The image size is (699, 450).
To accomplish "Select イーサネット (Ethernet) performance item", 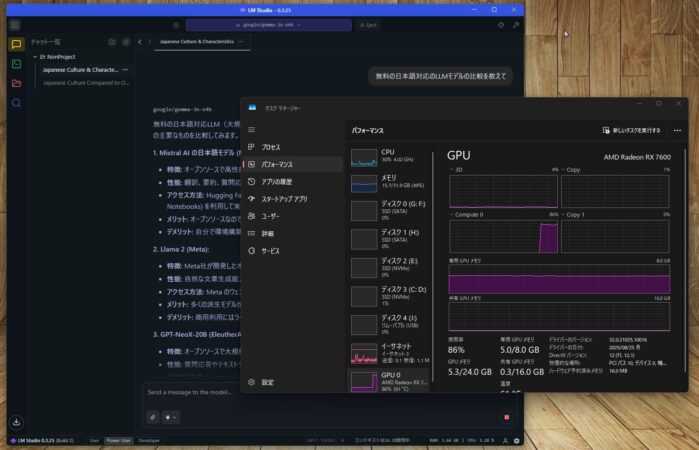I will [388, 353].
